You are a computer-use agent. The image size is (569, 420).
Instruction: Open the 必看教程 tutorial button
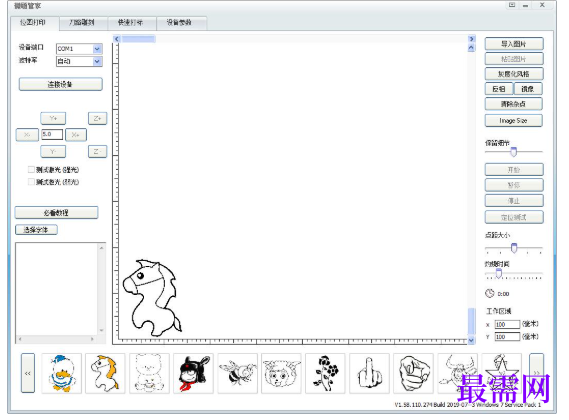coord(56,213)
